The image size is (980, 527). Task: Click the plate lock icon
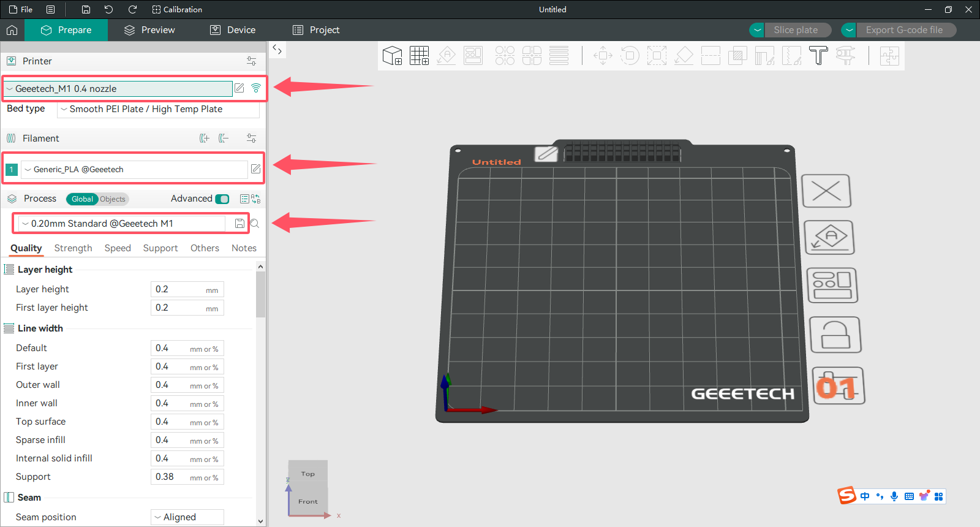835,335
